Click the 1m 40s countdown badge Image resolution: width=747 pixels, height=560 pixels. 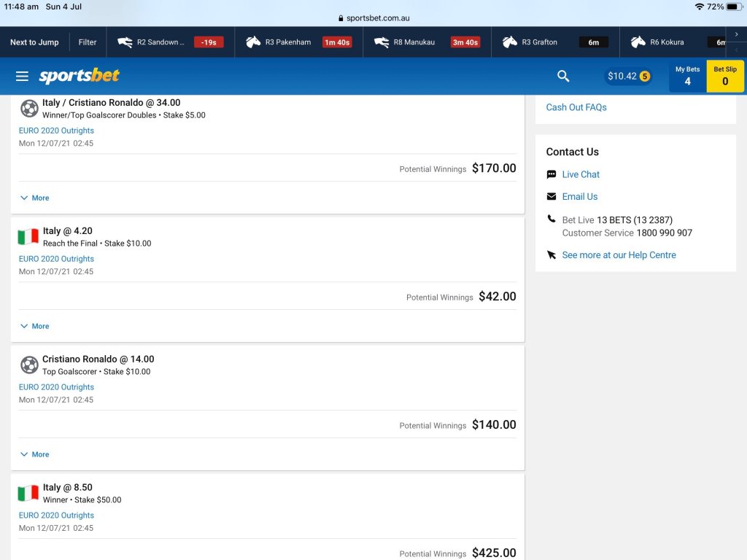337,42
